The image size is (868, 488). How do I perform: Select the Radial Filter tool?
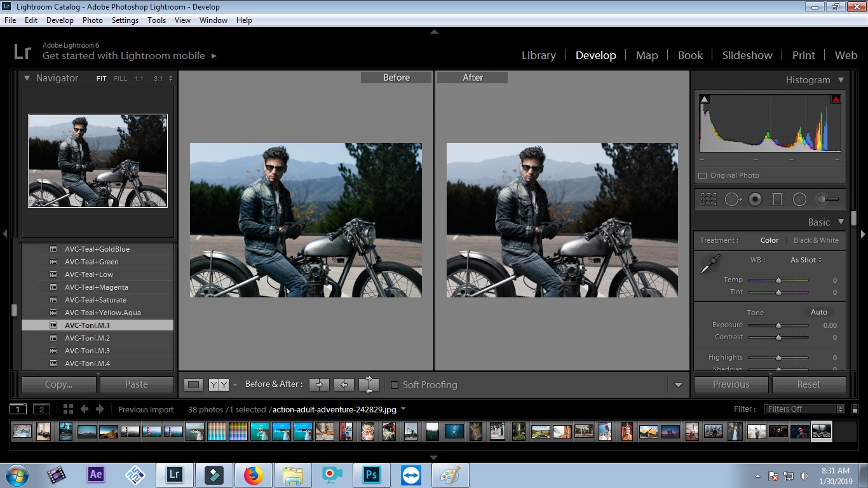coord(799,200)
